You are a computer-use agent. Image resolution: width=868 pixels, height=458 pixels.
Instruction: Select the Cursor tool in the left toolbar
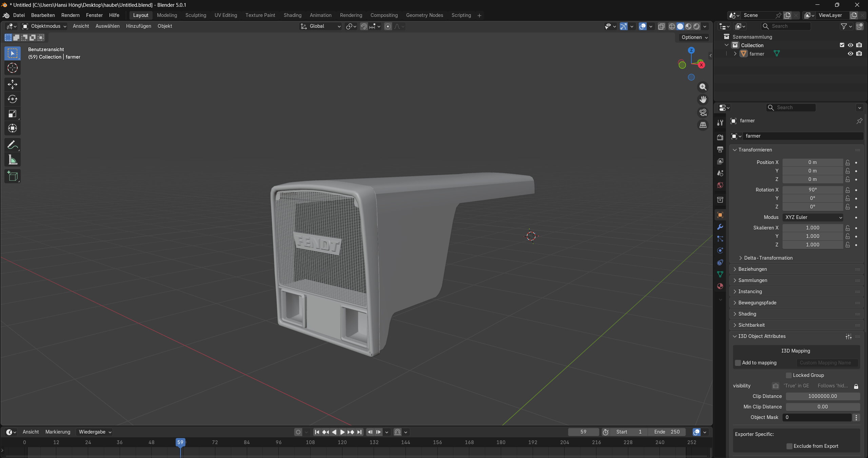point(13,68)
